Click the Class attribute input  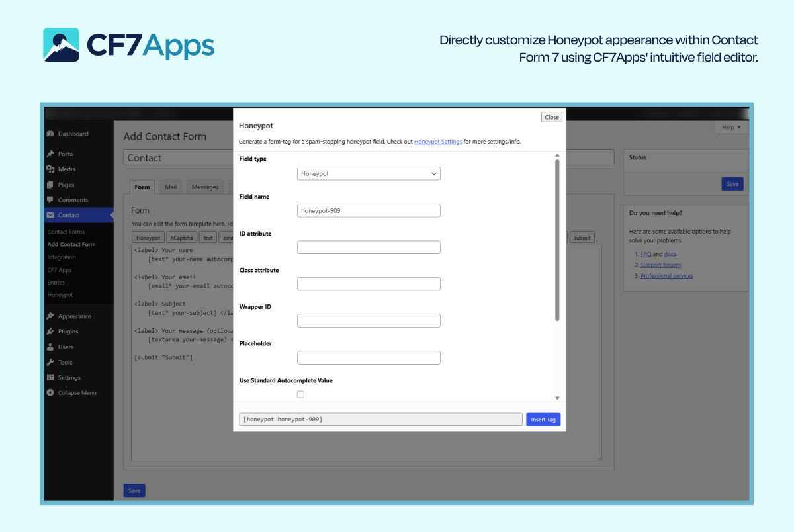click(369, 284)
